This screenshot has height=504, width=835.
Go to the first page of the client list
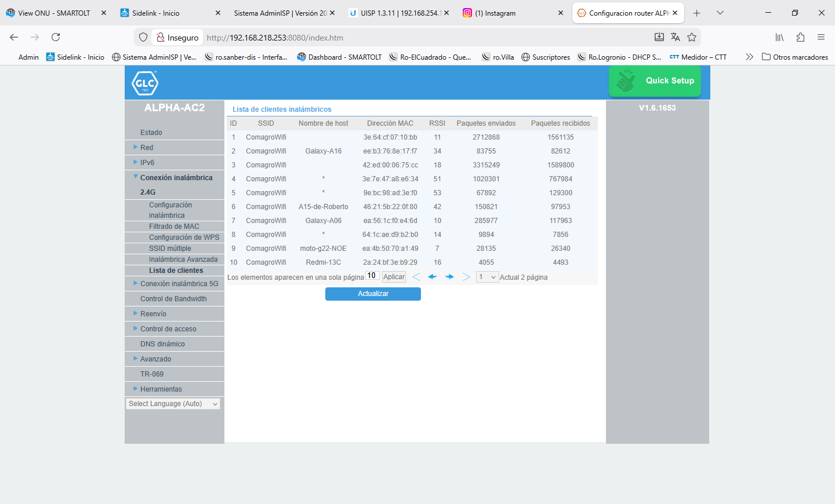point(416,277)
